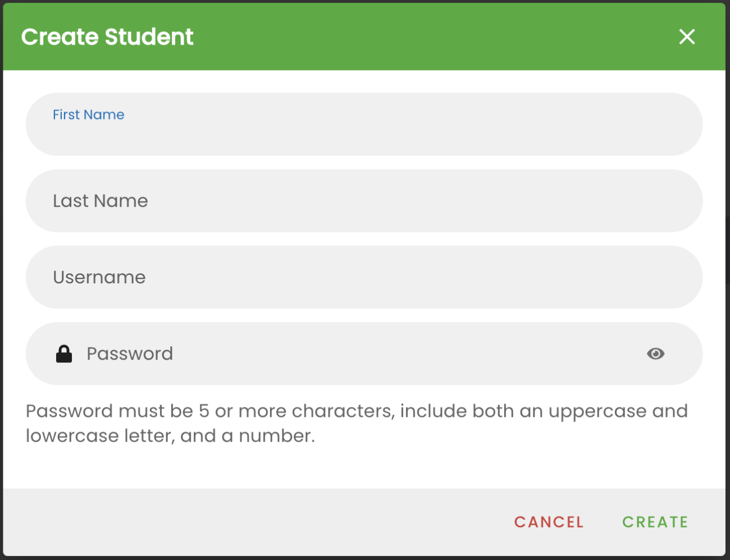
Task: Click the Password placeholder text
Action: click(x=130, y=354)
